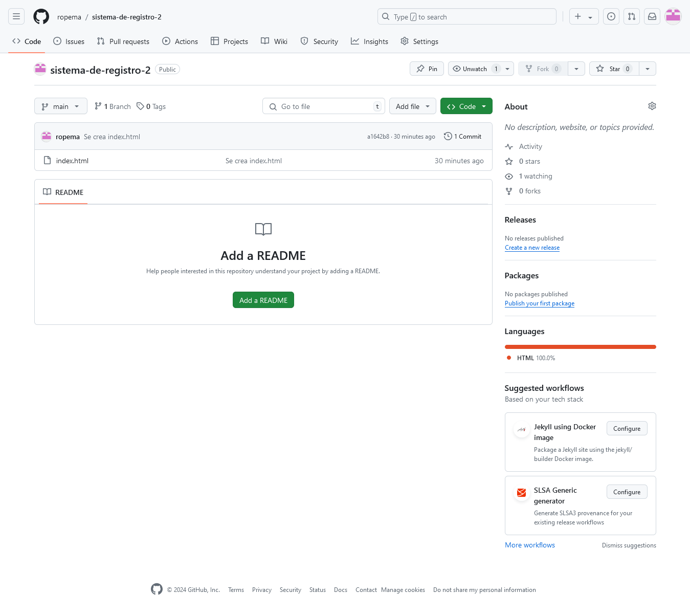Open the Wiki tab
This screenshot has width=690, height=616.
coord(274,41)
